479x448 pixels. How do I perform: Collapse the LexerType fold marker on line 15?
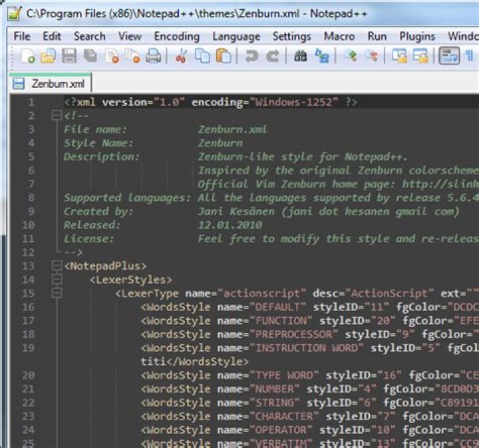coord(57,293)
